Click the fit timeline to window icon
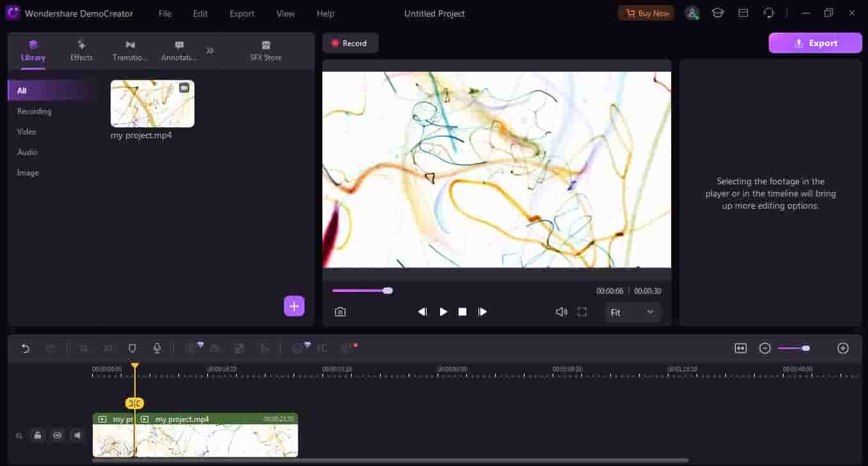Viewport: 868px width, 466px height. pos(741,348)
